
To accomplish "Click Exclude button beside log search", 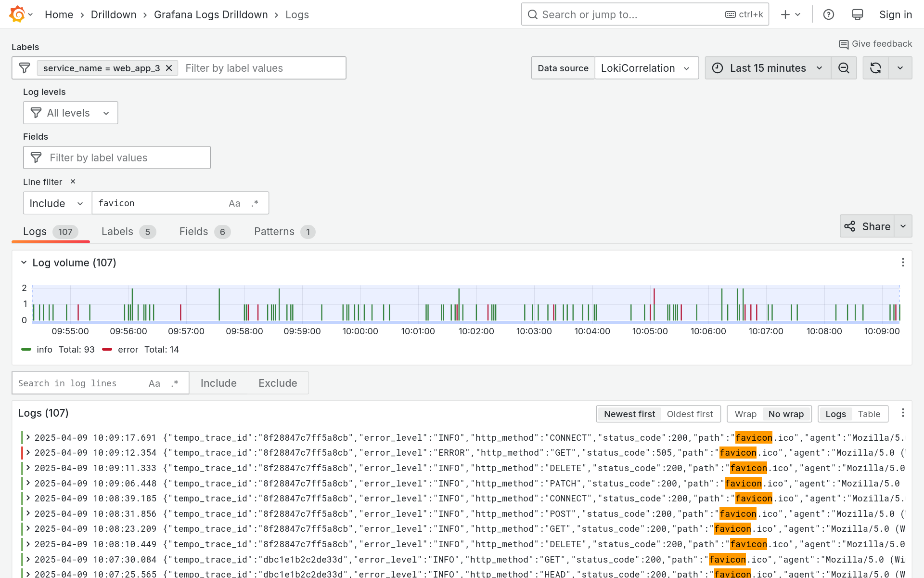I will (278, 383).
